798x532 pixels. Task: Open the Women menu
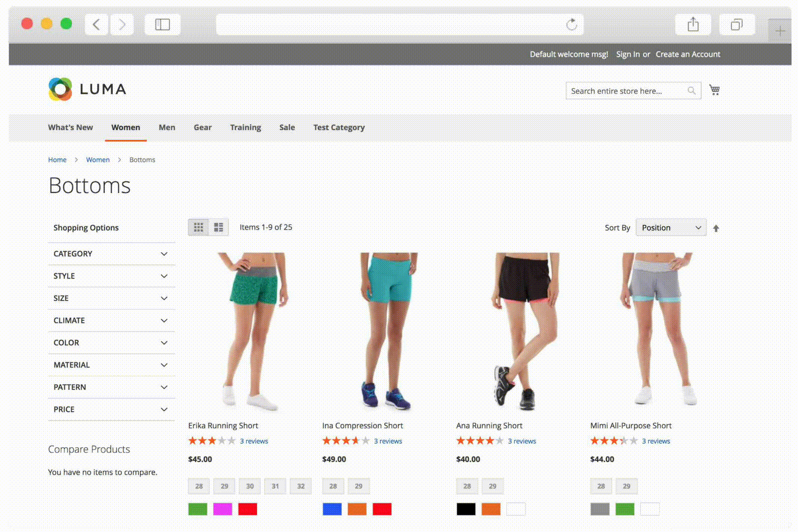click(x=126, y=127)
